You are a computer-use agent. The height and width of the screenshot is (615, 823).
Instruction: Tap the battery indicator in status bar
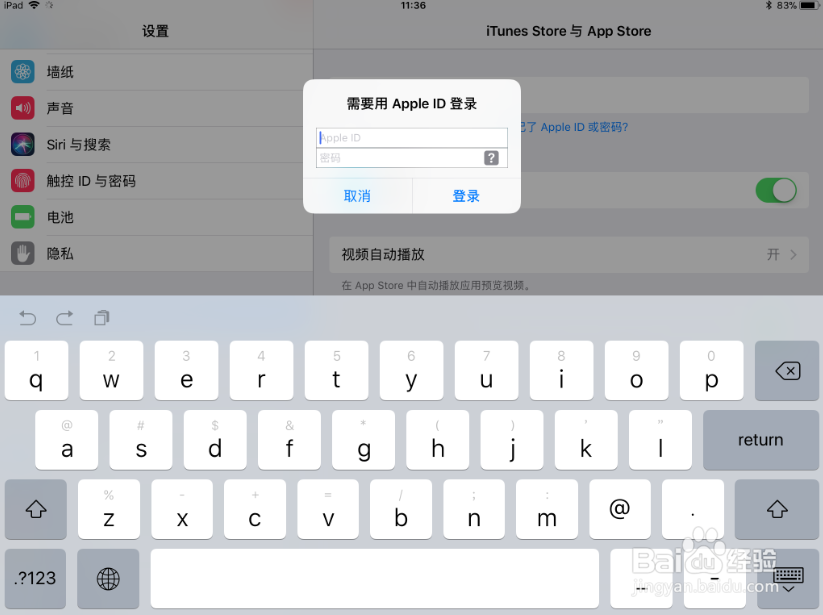coord(809,6)
